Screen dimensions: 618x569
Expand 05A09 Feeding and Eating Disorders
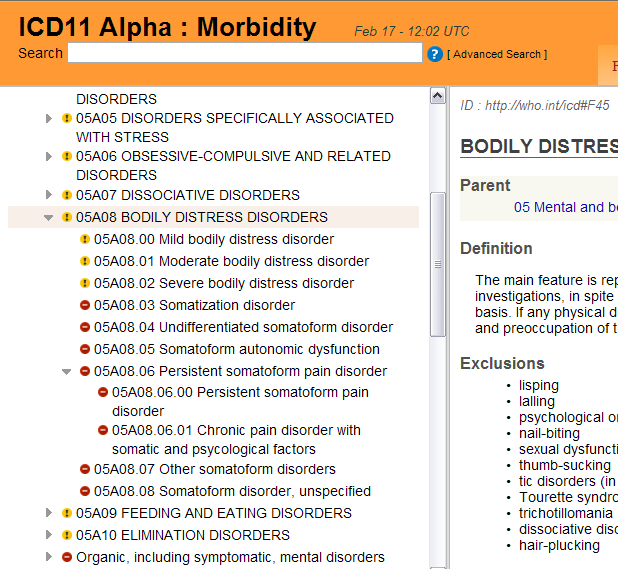(48, 513)
